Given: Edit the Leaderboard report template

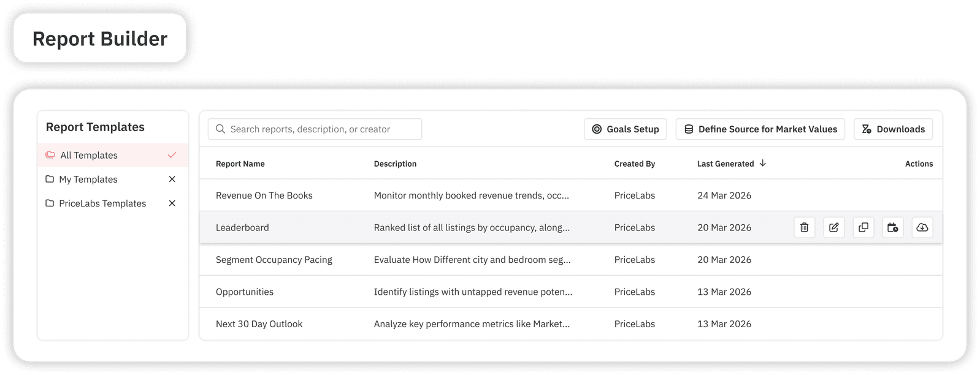Looking at the screenshot, I should point(833,227).
